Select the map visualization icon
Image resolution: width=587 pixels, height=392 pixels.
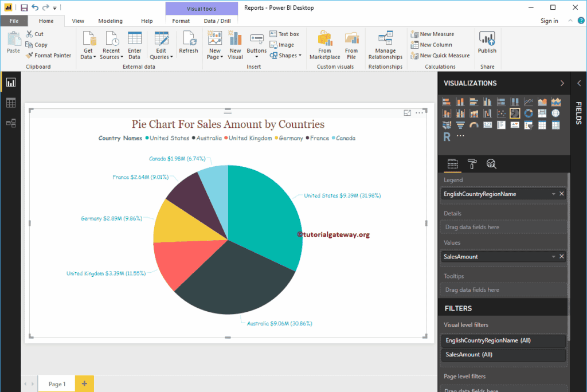(x=555, y=113)
